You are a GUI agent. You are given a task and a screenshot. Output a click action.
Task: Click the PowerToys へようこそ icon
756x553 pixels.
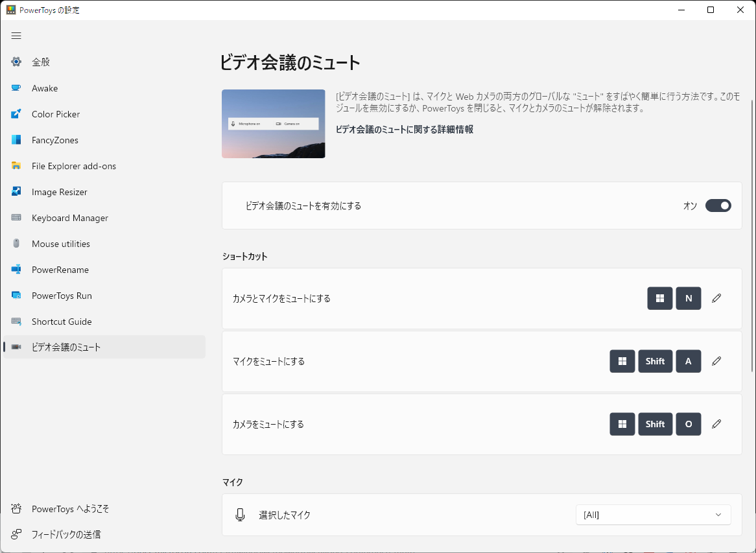[16, 508]
